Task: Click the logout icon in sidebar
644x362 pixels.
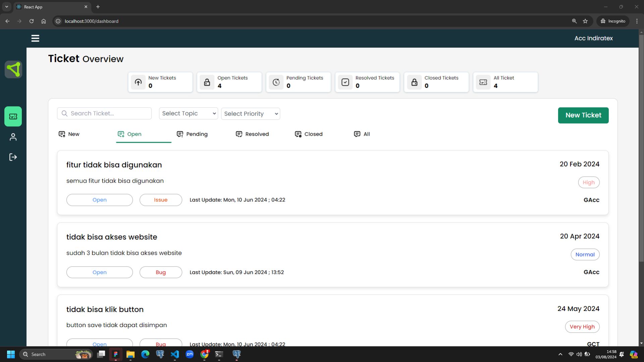Action: tap(13, 157)
